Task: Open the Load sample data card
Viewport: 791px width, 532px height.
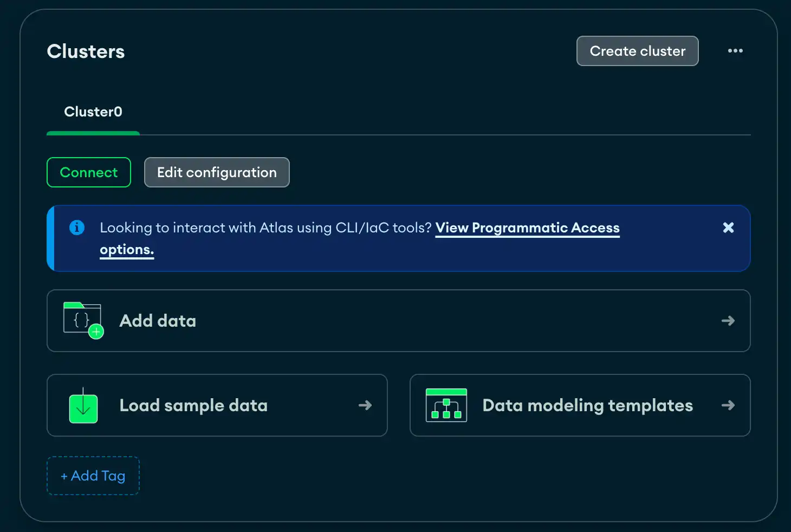Action: (x=217, y=405)
